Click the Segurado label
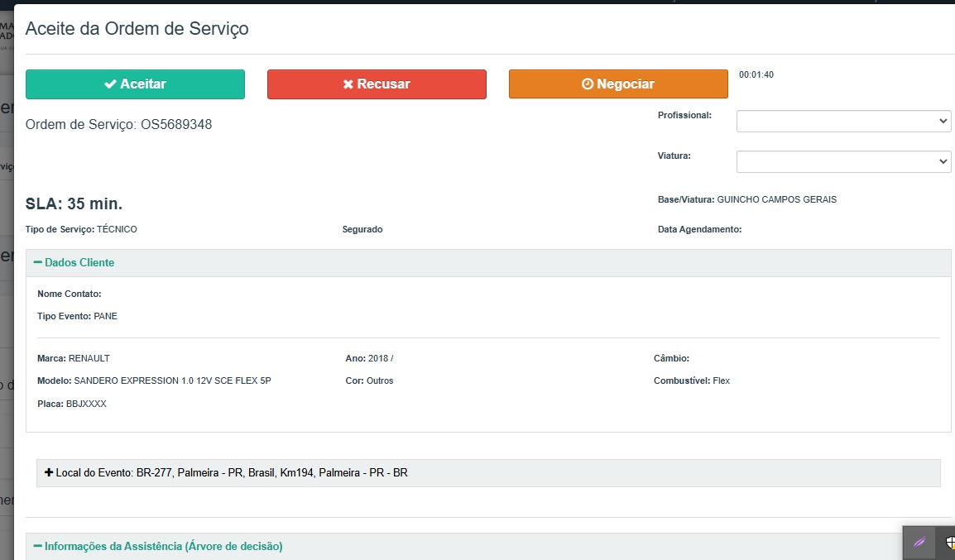This screenshot has height=560, width=955. 362,229
